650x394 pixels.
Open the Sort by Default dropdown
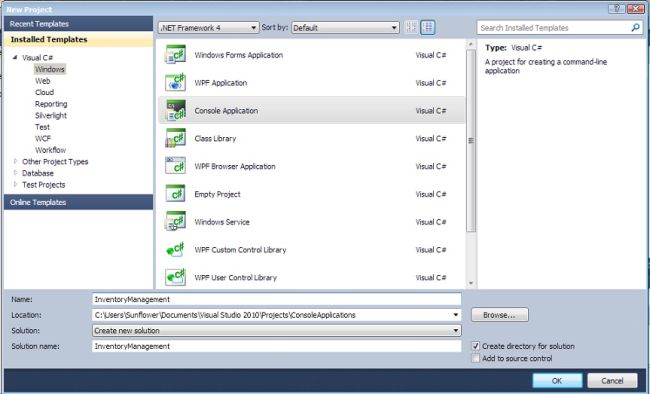[345, 28]
